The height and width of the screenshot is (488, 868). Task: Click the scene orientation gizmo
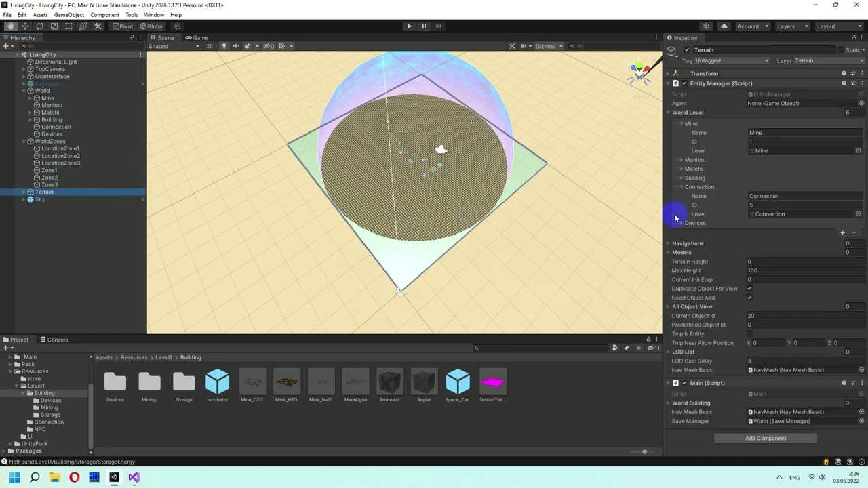click(x=639, y=73)
